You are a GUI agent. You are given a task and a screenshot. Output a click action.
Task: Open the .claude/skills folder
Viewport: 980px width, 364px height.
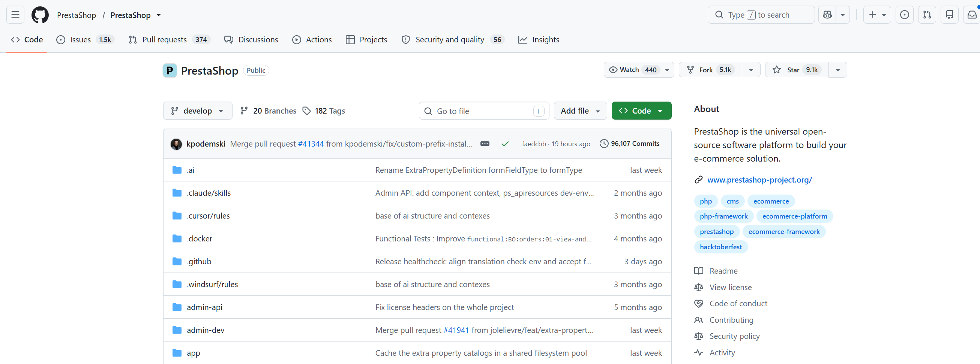click(x=209, y=193)
